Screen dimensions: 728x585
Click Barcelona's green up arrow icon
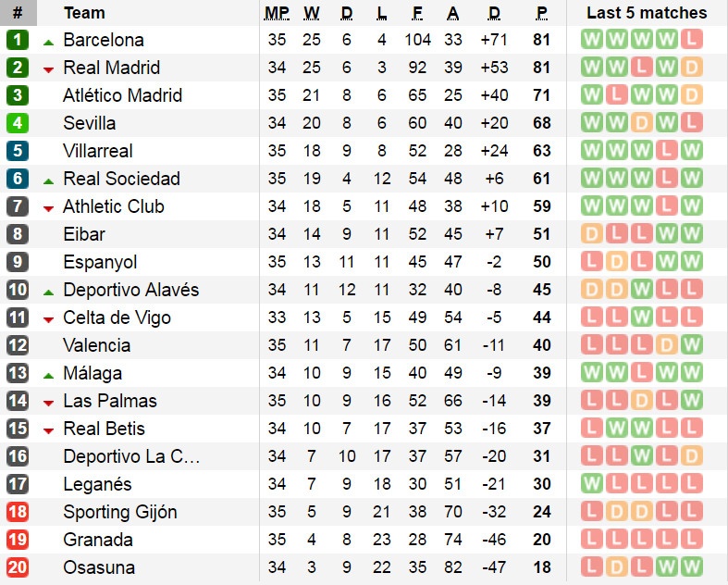click(48, 41)
